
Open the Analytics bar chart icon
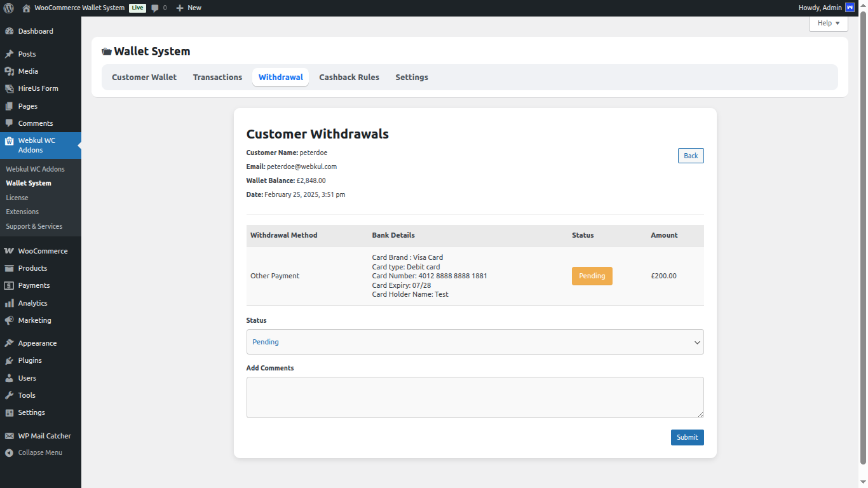(9, 303)
